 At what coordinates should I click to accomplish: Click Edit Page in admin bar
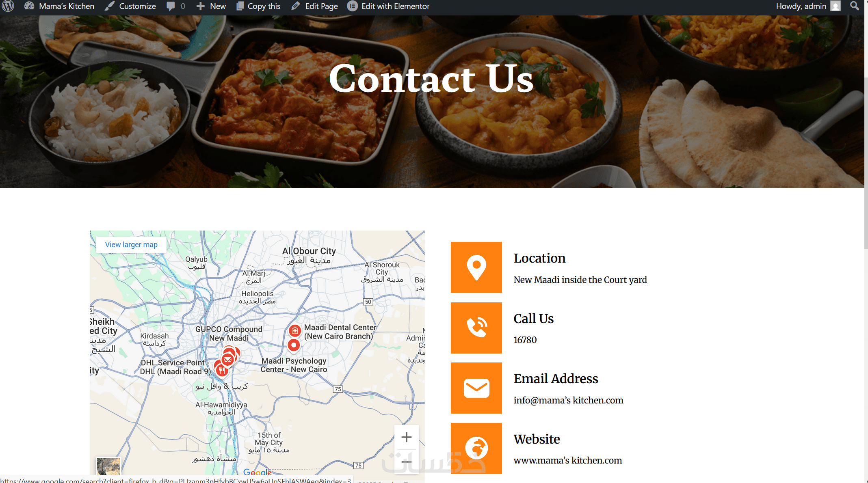pyautogui.click(x=315, y=6)
